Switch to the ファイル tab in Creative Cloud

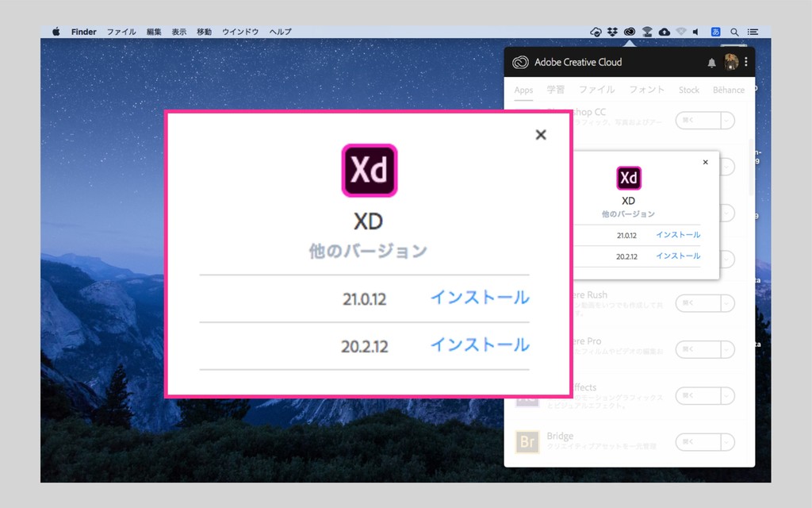(x=596, y=90)
